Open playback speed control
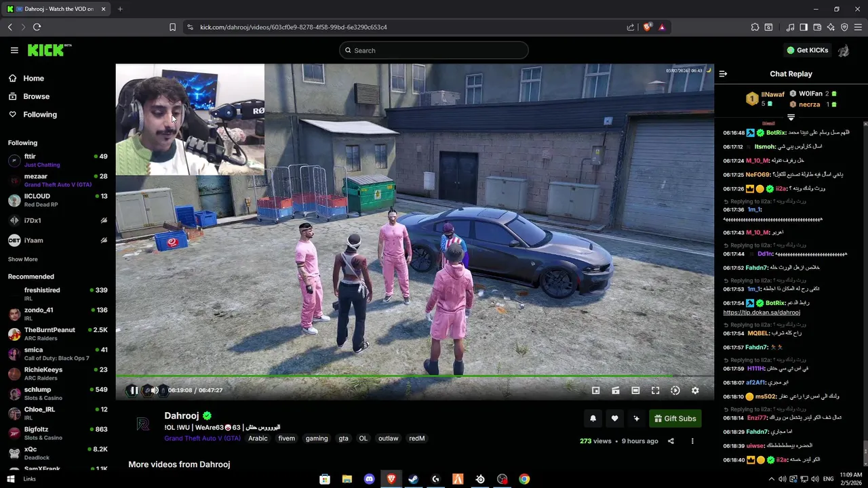The height and width of the screenshot is (488, 868). click(675, 390)
